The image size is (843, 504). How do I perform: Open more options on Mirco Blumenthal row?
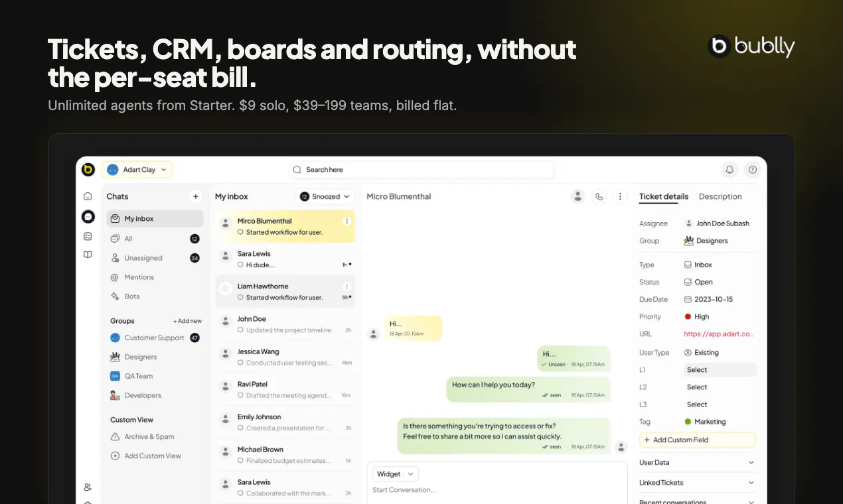(346, 221)
